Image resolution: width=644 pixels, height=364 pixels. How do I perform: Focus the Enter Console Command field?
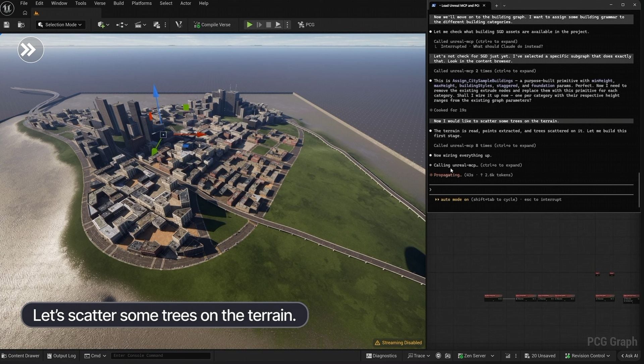[x=161, y=356]
